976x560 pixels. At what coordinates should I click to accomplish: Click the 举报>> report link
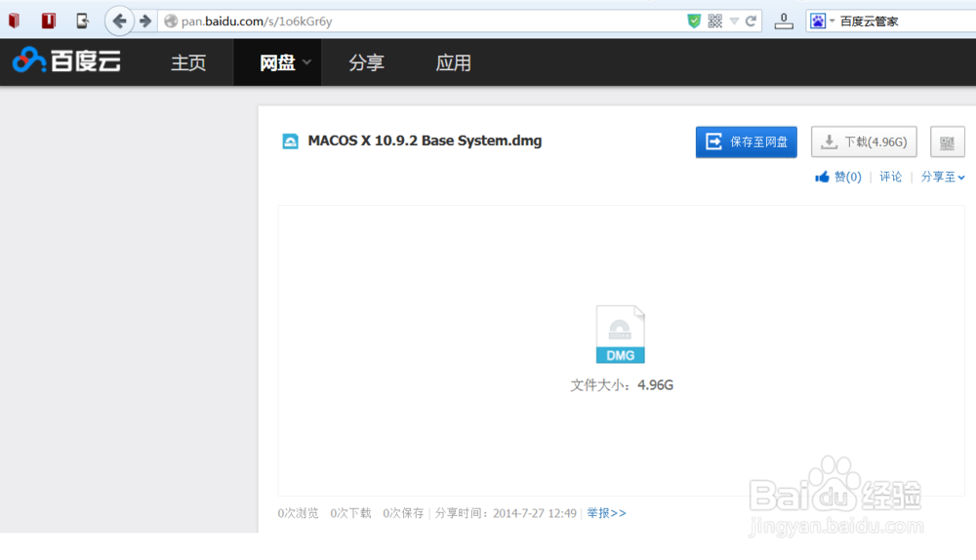606,513
